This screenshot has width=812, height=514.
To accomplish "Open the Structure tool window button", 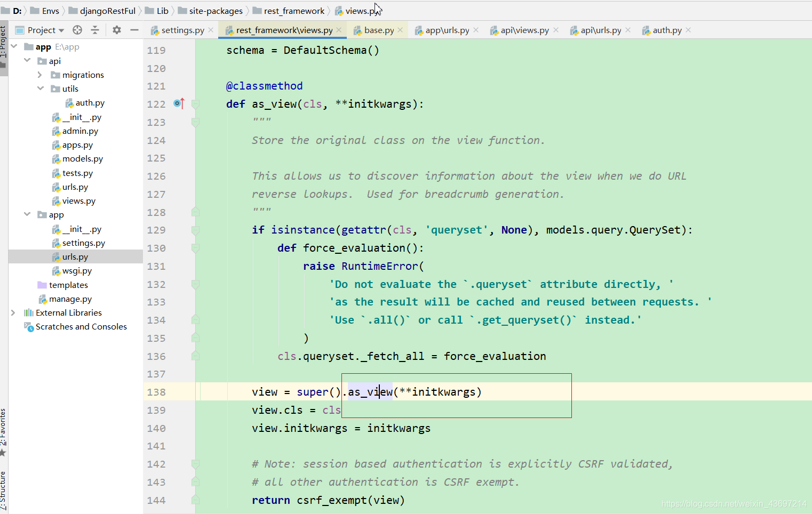I will (4, 492).
